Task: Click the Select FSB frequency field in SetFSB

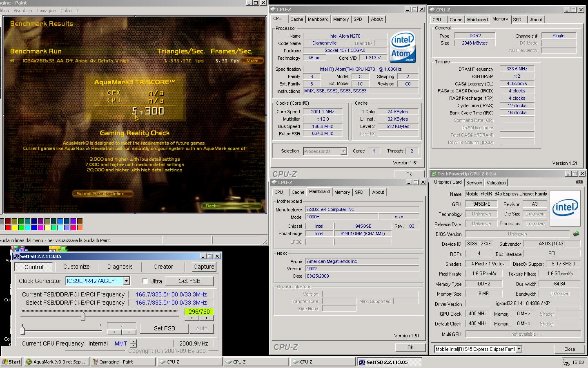Action: click(x=171, y=303)
